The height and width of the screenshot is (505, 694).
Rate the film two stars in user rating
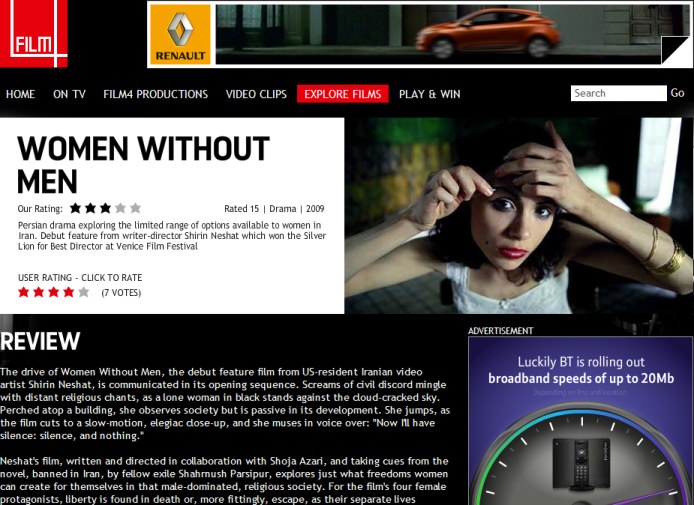[39, 292]
